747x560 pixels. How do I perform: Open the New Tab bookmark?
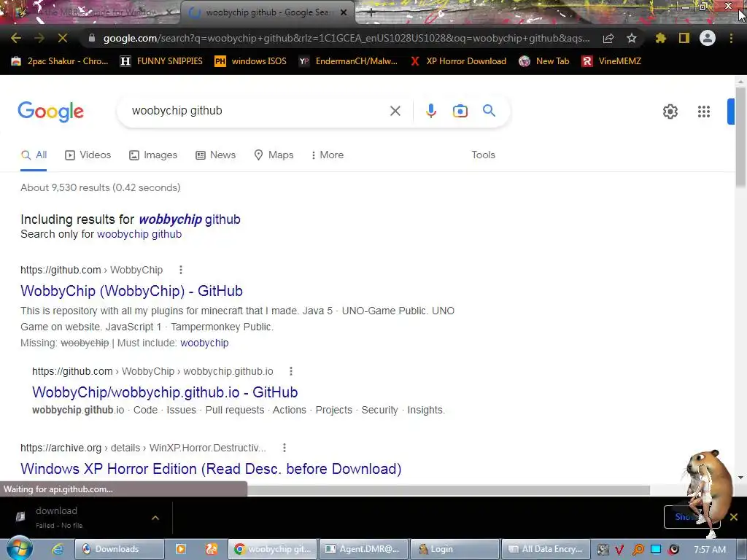pyautogui.click(x=544, y=61)
